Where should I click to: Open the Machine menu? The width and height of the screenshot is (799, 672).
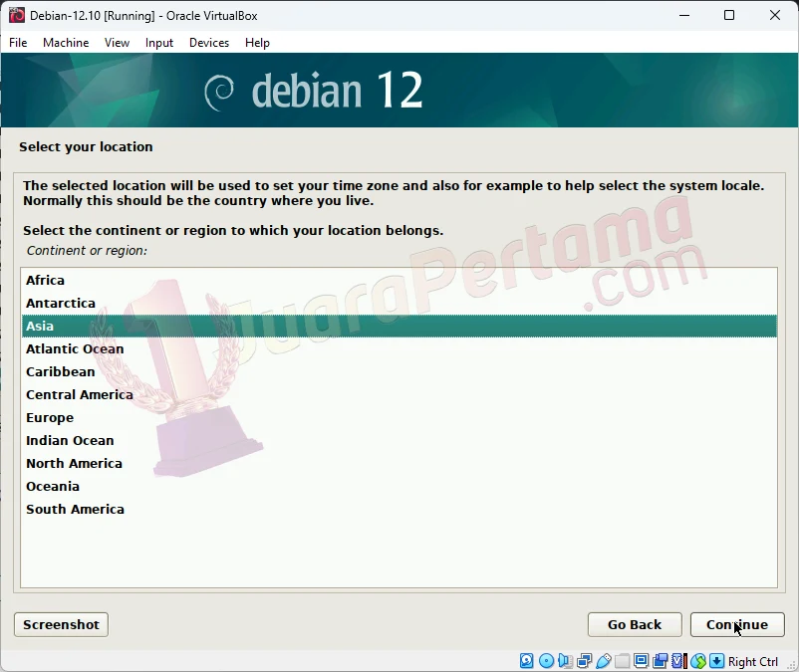click(x=66, y=43)
